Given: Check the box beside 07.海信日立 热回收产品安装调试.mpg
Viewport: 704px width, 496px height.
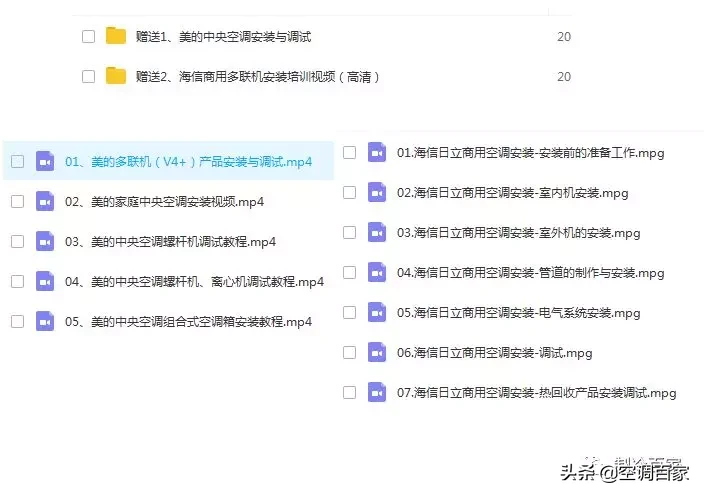Looking at the screenshot, I should pos(349,392).
